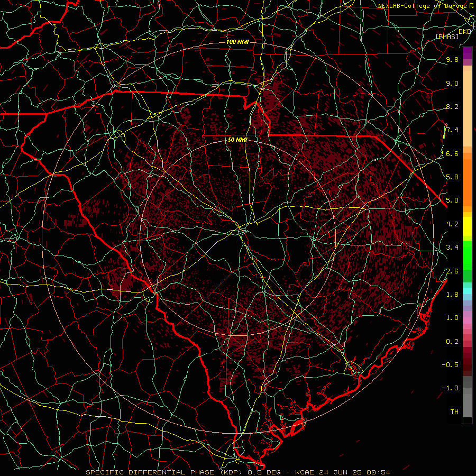Click the orange band of the color scale
Image resolution: width=476 pixels, height=476 pixels.
[467, 179]
